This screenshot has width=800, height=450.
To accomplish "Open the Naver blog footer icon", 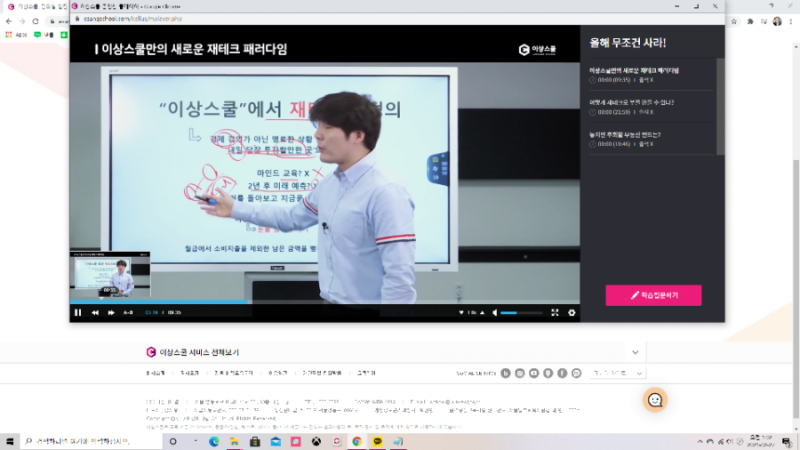I will coord(506,373).
